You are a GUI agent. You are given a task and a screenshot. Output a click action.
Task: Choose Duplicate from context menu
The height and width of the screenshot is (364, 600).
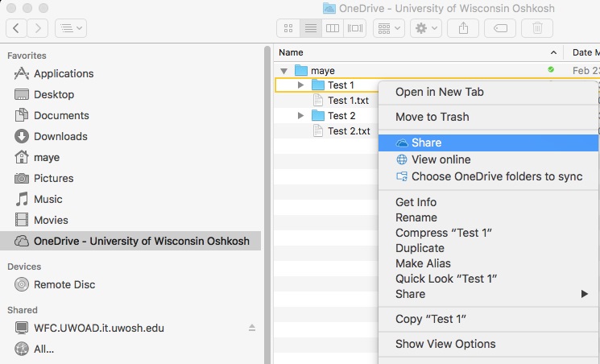pos(488,248)
